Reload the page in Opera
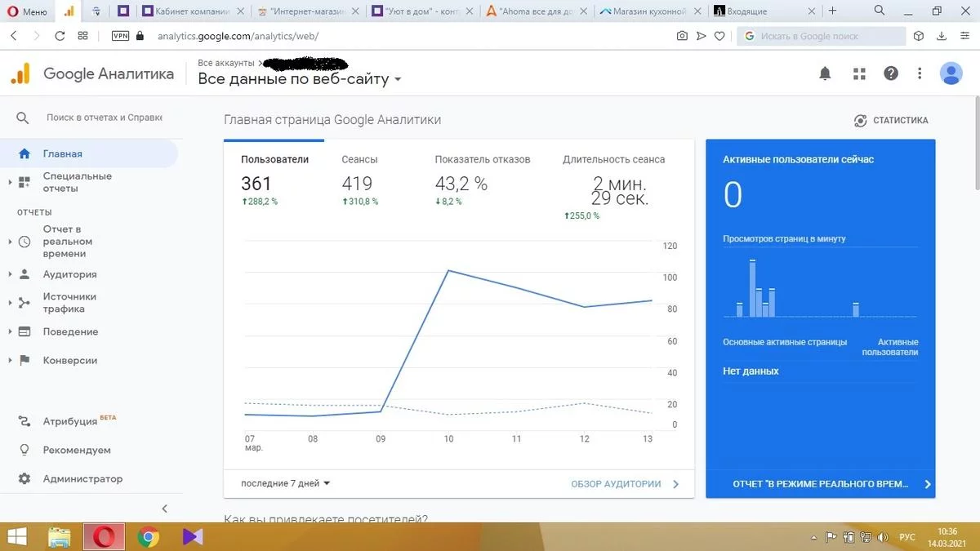This screenshot has height=551, width=980. click(60, 36)
